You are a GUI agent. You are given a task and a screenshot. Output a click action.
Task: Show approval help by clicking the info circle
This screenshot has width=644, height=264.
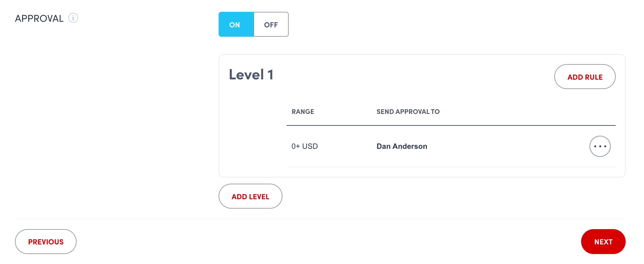[73, 18]
